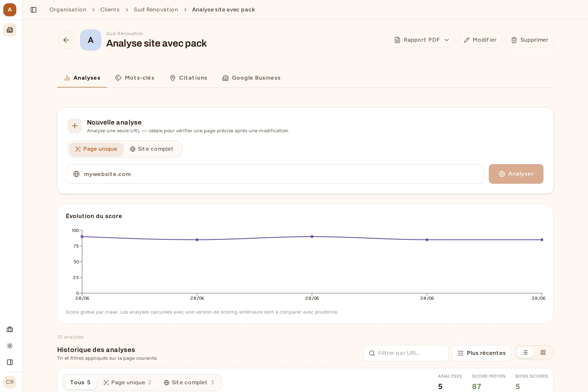Switch to grid view icon
The width and height of the screenshot is (588, 392).
click(543, 353)
